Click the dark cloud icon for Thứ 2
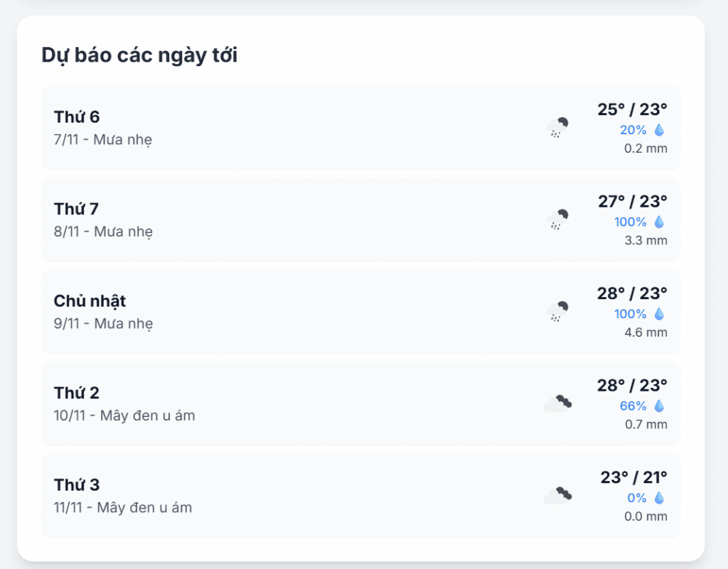Screen dimensions: 728x569 click(x=558, y=402)
